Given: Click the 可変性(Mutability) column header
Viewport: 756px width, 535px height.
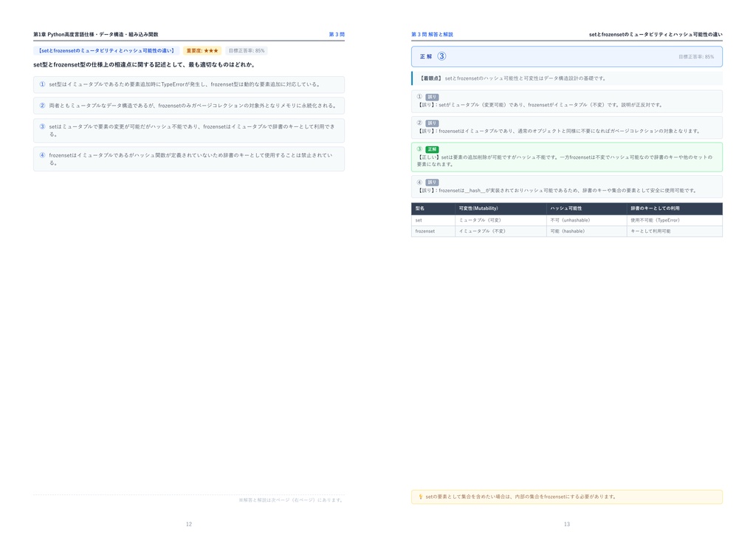Looking at the screenshot, I should click(x=501, y=208).
